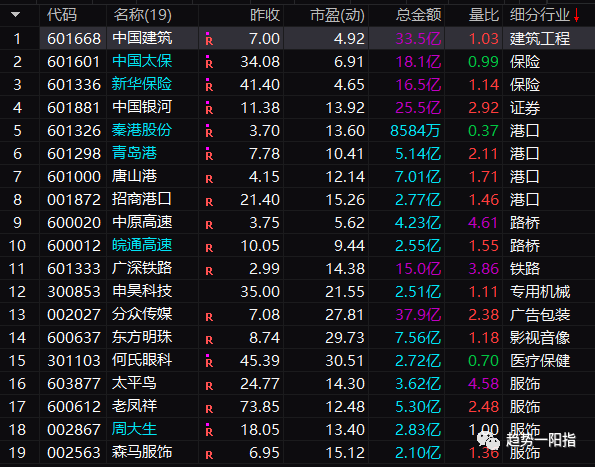Click the R margin icon for 新华保险
This screenshot has width=595, height=467.
coord(209,85)
